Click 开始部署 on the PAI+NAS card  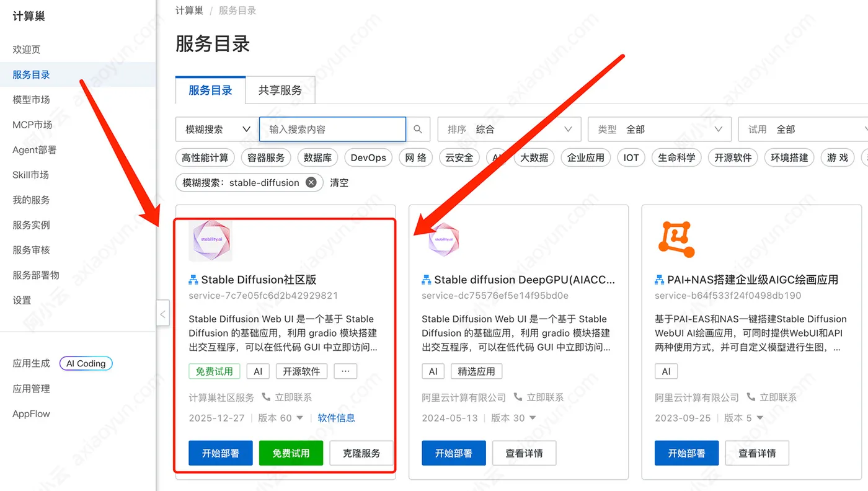pos(686,453)
